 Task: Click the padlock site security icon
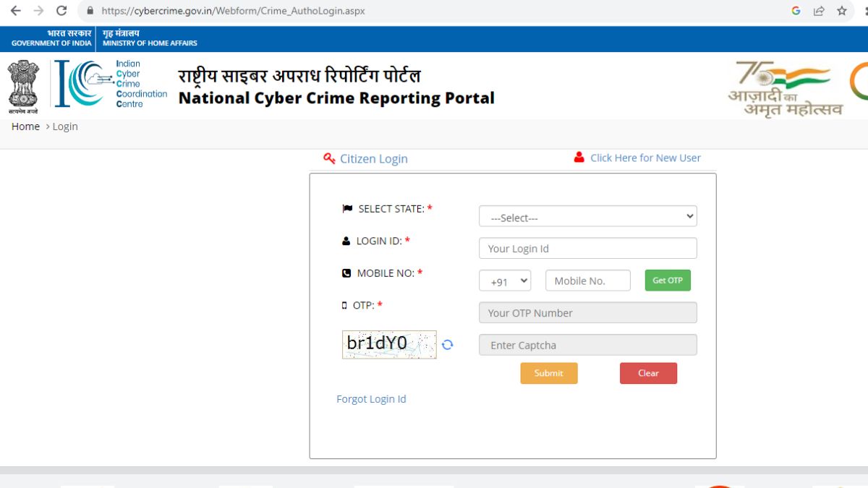[x=90, y=11]
